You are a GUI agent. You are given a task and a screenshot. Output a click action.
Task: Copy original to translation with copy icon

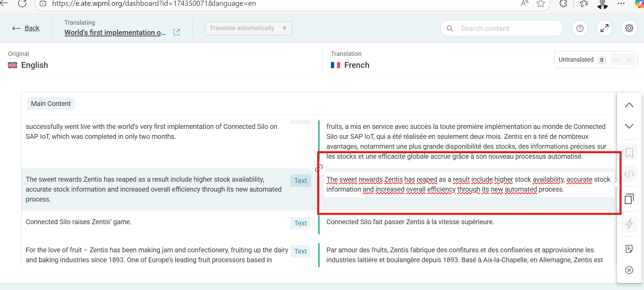tap(629, 199)
